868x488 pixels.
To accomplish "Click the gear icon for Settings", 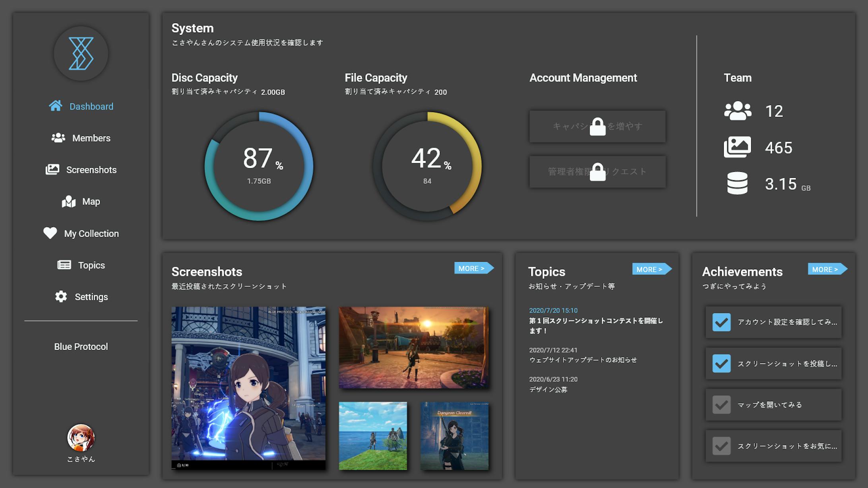I will click(61, 297).
